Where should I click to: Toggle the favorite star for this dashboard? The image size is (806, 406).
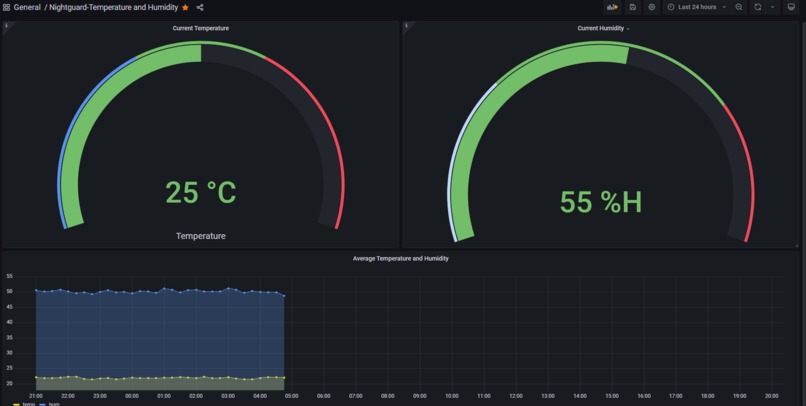pyautogui.click(x=185, y=7)
